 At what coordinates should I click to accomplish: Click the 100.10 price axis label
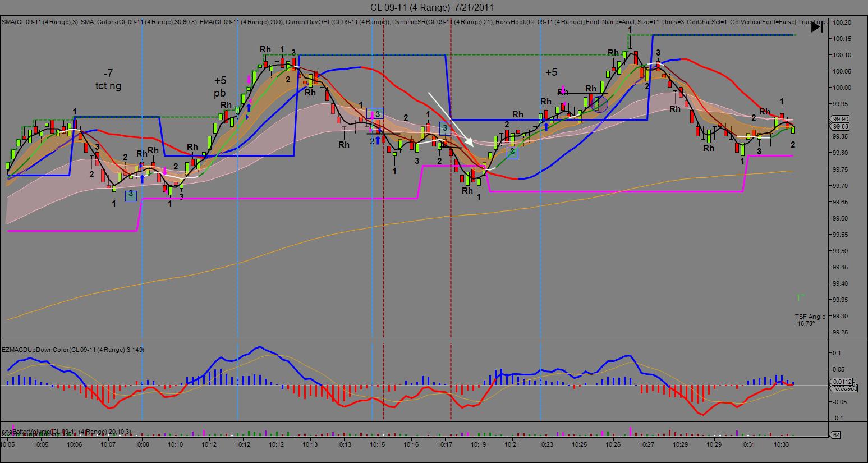[x=842, y=55]
